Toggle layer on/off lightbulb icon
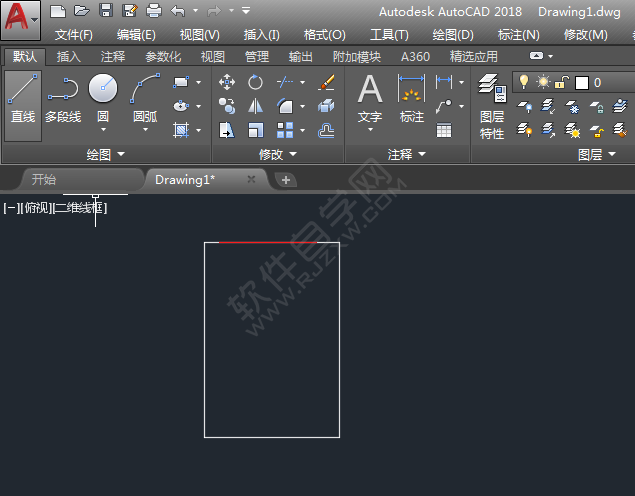Viewport: 635px width, 496px height. [523, 82]
